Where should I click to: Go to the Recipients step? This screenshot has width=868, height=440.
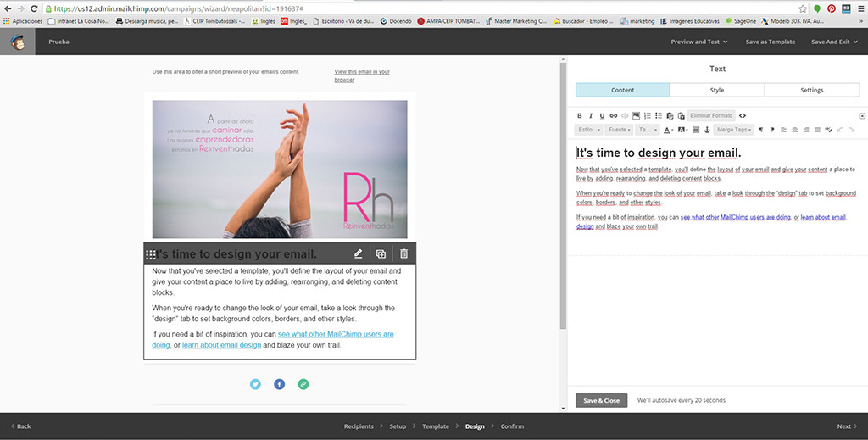point(359,426)
